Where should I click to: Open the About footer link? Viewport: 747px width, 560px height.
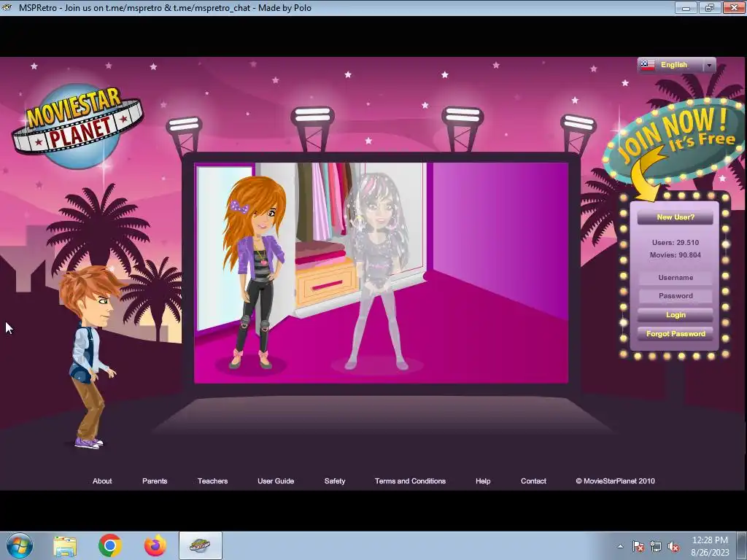point(102,481)
